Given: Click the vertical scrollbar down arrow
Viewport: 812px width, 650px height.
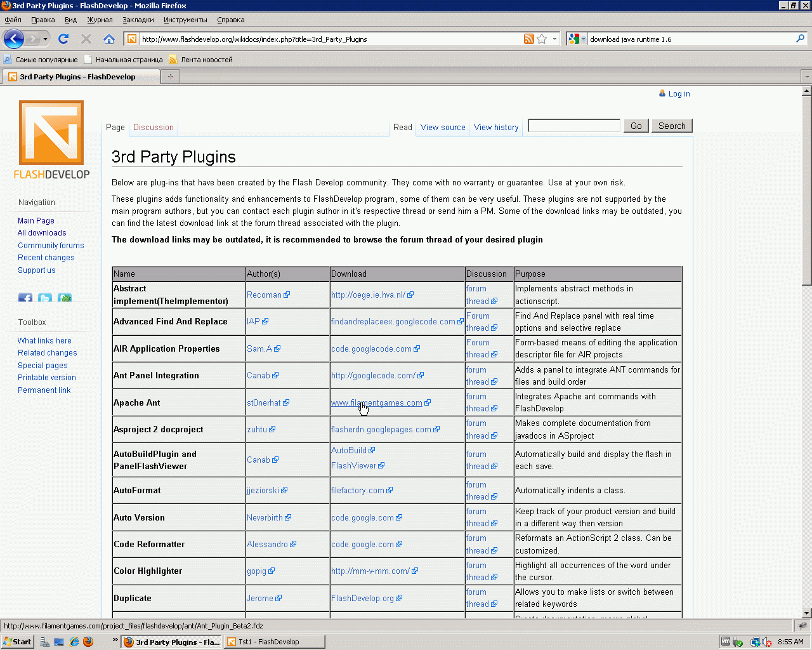Looking at the screenshot, I should (807, 613).
